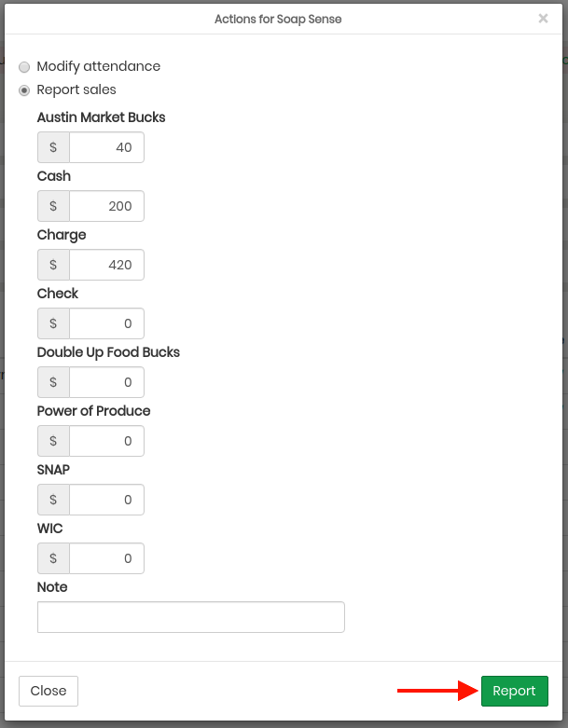Click the dollar sign beside Cash field
568x728 pixels.
coord(53,206)
